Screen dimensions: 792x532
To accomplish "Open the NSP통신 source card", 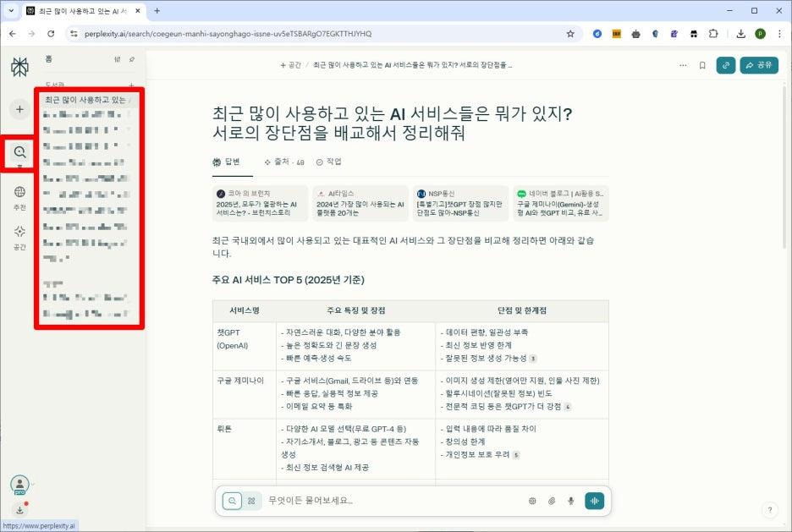I will [x=460, y=203].
